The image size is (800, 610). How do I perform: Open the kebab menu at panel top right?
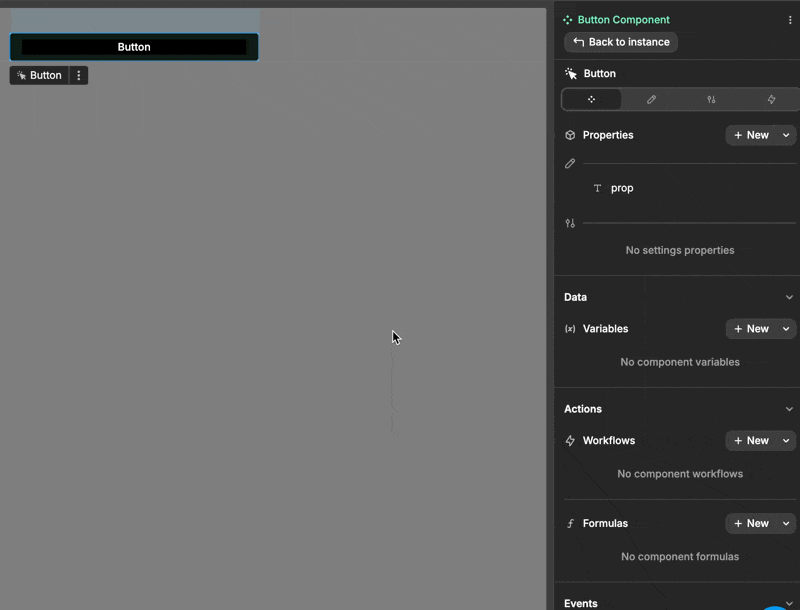(790, 19)
